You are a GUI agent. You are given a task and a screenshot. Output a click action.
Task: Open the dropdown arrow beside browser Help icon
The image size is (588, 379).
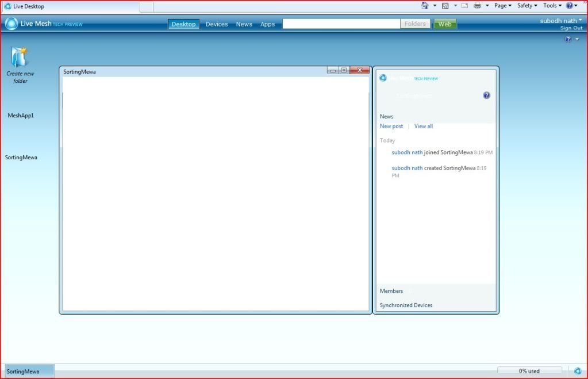click(x=575, y=6)
